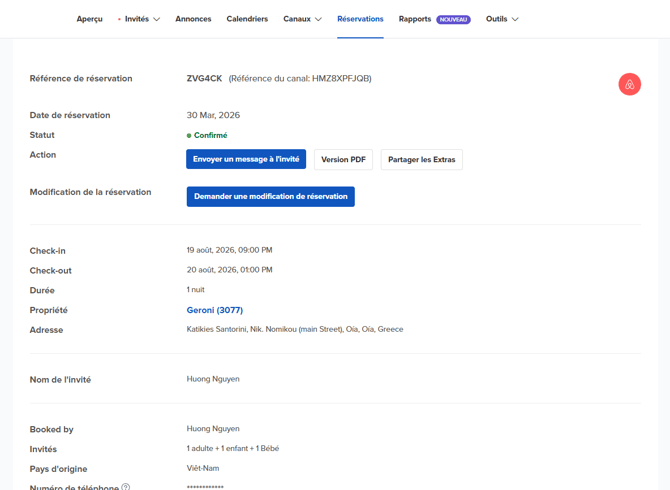670x490 pixels.
Task: Click the red Airbnb channel icon
Action: tap(629, 84)
